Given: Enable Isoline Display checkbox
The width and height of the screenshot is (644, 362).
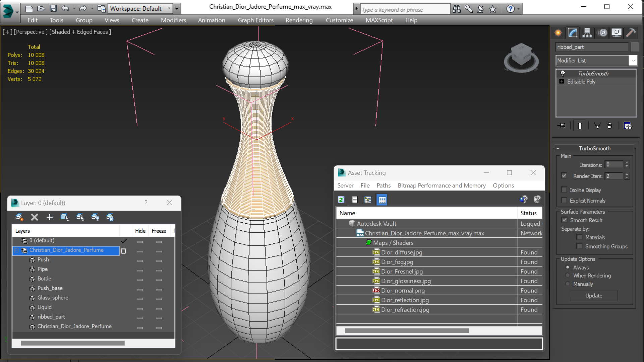Looking at the screenshot, I should tap(564, 190).
